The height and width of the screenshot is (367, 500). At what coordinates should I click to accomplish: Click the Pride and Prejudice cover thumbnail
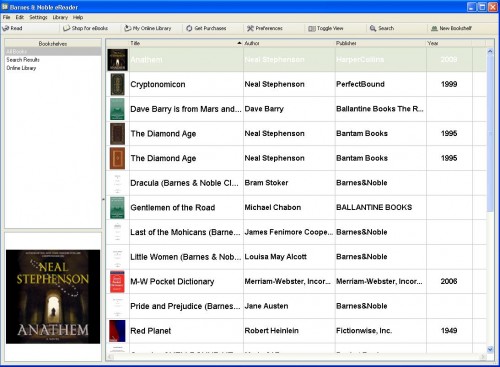(117, 306)
